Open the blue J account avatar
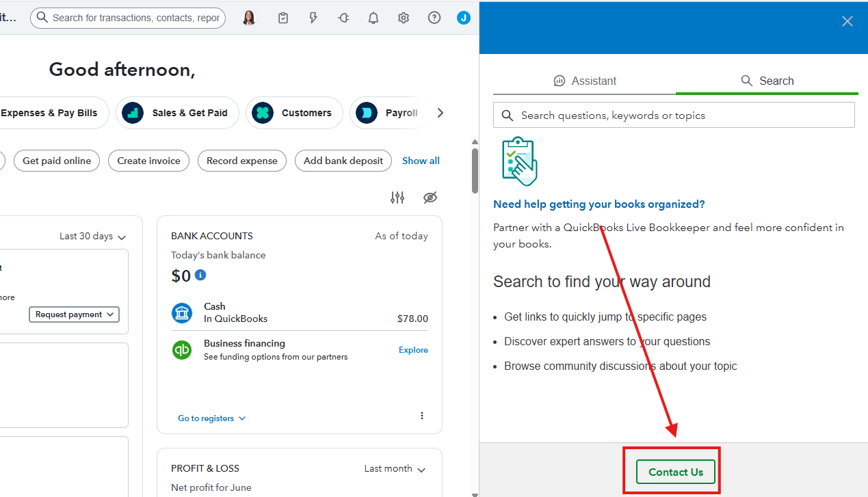Image resolution: width=868 pixels, height=497 pixels. coord(464,18)
